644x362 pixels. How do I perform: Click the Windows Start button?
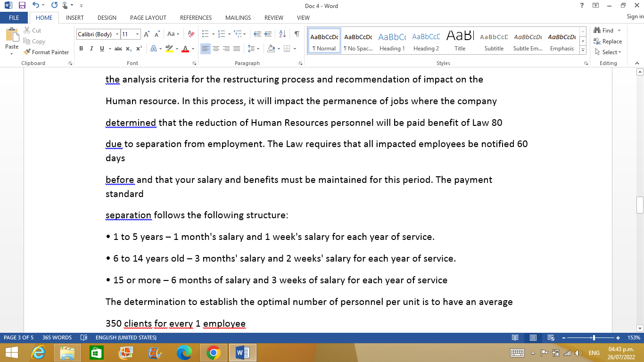(x=11, y=353)
